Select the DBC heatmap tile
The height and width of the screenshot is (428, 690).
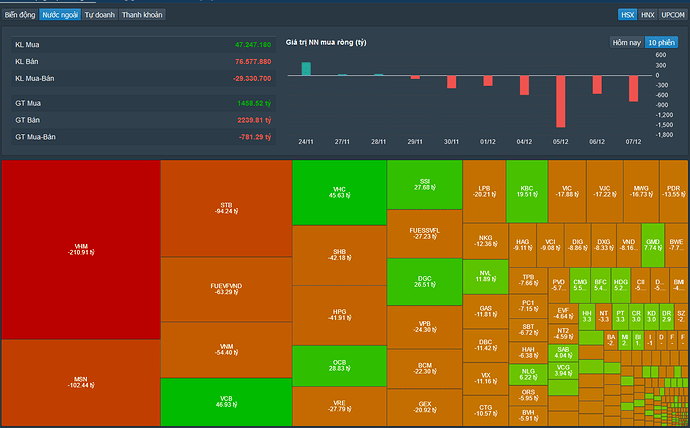485,345
